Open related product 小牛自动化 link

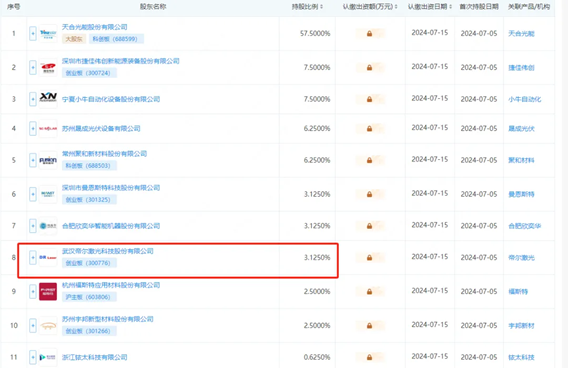[x=525, y=99]
